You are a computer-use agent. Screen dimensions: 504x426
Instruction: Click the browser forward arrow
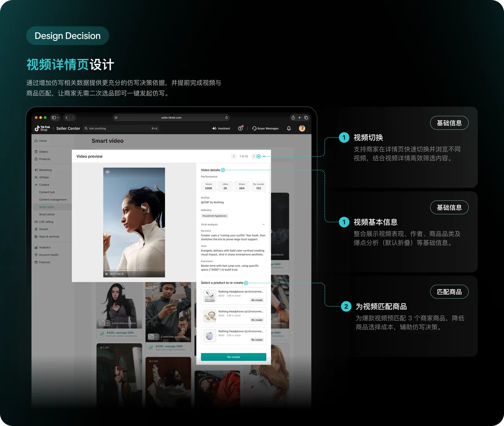point(72,117)
